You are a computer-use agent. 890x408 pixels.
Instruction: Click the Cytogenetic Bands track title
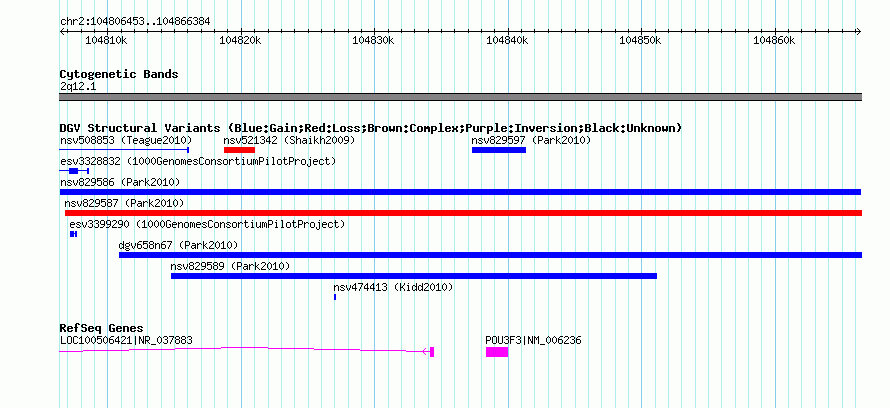[x=119, y=74]
